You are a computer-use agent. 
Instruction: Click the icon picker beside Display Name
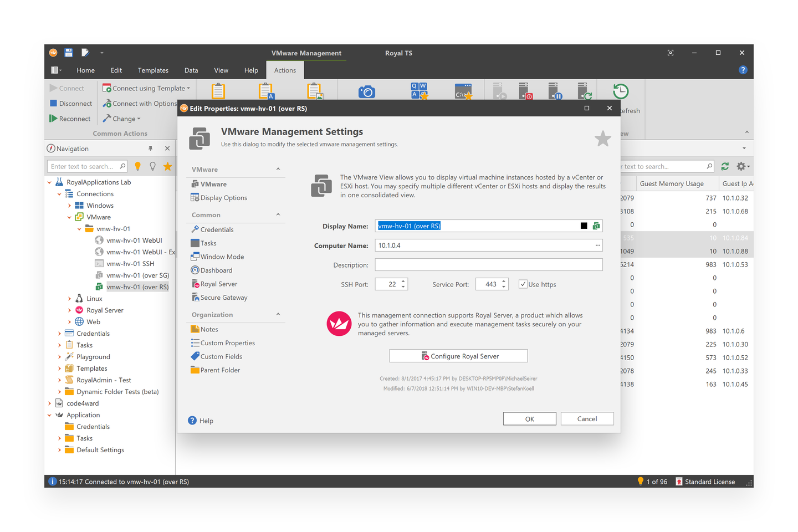click(596, 226)
